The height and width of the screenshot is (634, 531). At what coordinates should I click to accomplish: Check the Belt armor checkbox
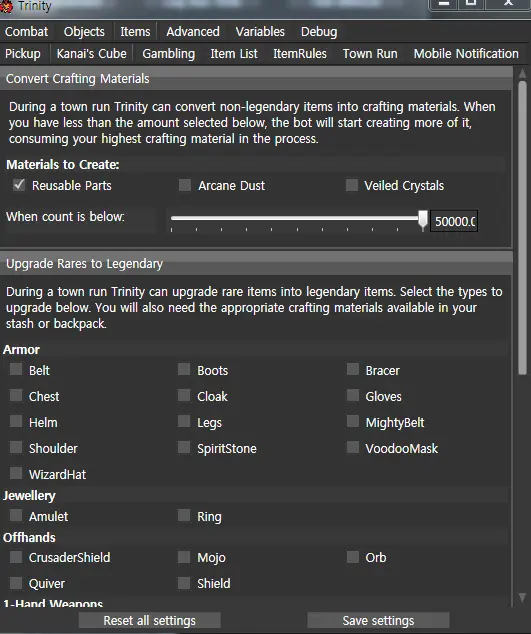pyautogui.click(x=16, y=369)
